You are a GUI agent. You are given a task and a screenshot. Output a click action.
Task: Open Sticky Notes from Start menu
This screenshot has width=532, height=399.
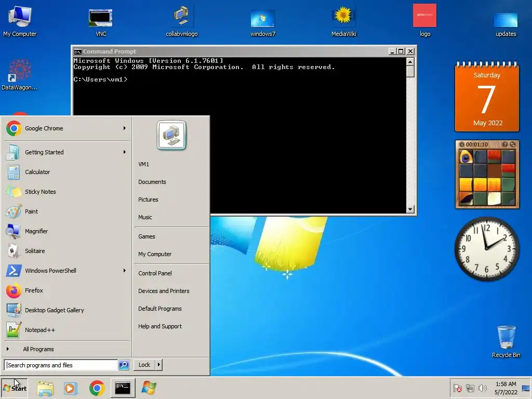tap(67, 192)
